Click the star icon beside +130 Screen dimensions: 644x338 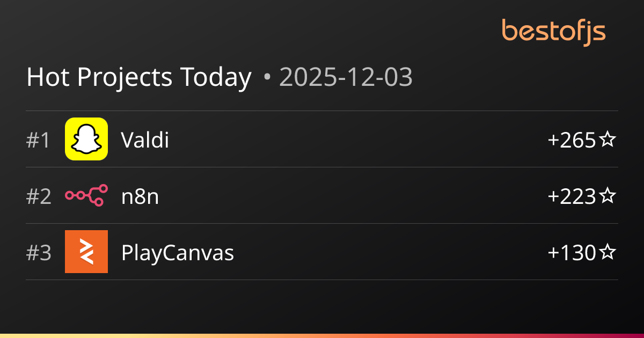[607, 252]
